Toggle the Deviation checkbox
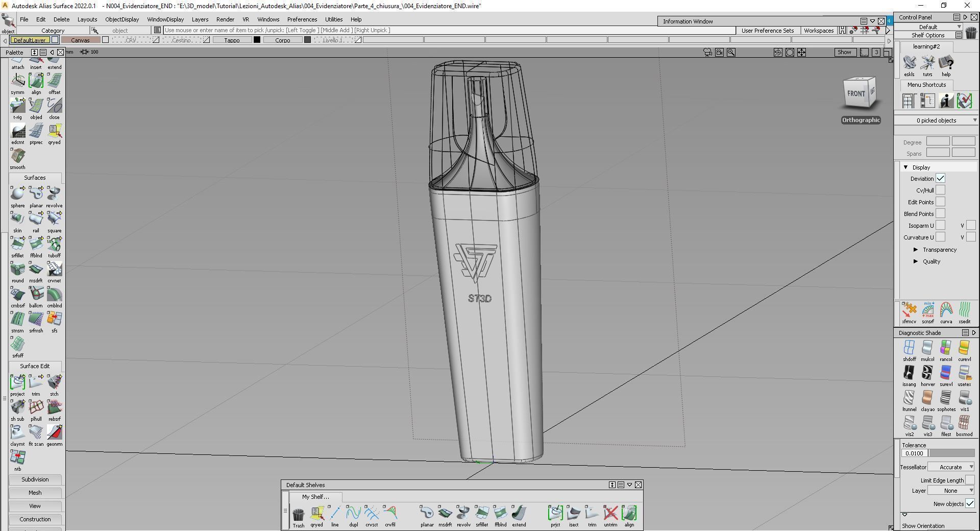The image size is (980, 531). 940,178
